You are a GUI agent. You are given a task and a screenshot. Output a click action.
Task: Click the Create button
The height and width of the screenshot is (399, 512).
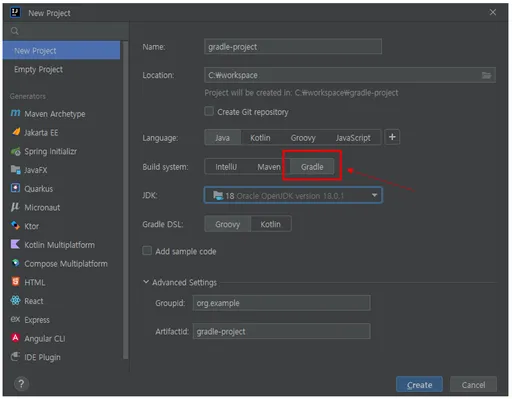tap(419, 385)
